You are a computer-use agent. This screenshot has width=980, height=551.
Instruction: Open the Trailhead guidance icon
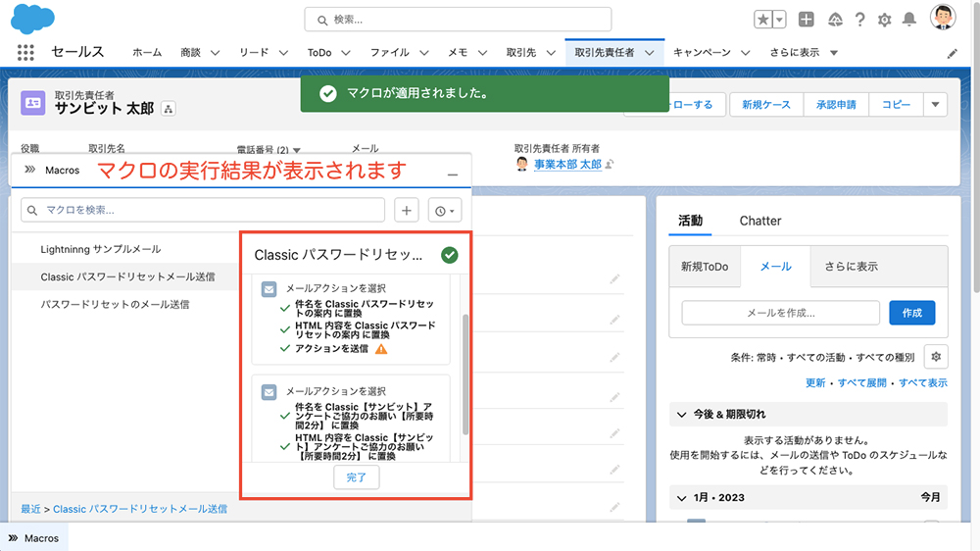[x=835, y=20]
